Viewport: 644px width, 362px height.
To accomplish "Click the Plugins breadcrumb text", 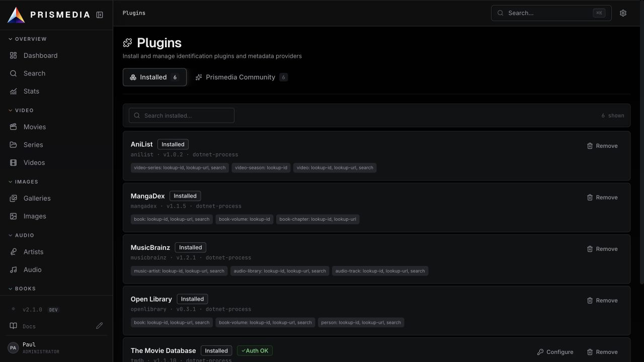I will coord(134,13).
